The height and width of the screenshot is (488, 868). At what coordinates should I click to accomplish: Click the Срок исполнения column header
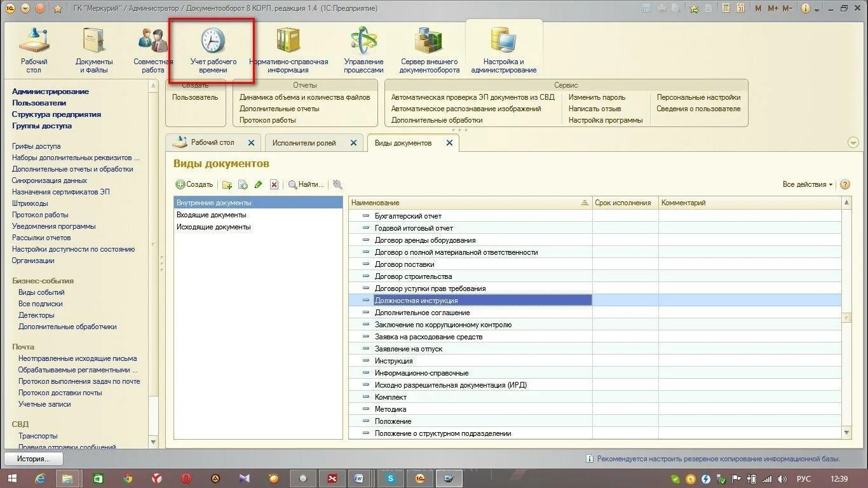point(625,203)
